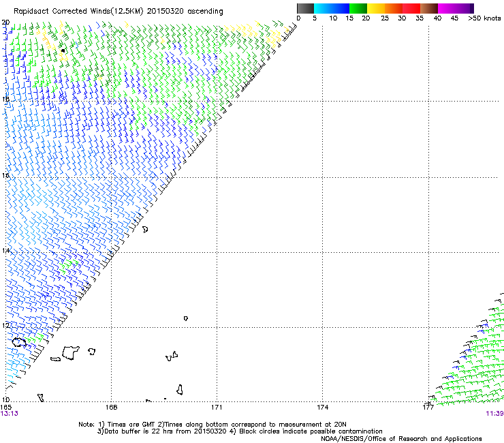Click the legend value '5'

coord(315,18)
